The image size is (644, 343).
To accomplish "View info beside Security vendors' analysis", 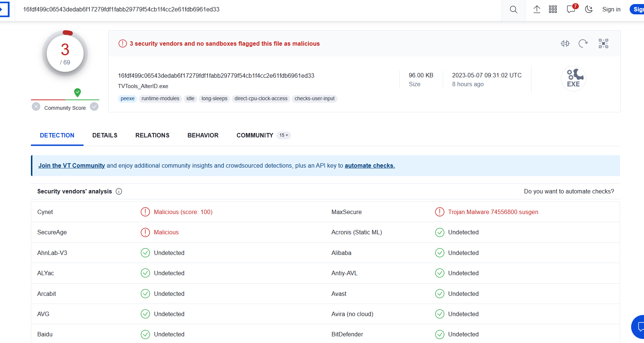I will 119,191.
